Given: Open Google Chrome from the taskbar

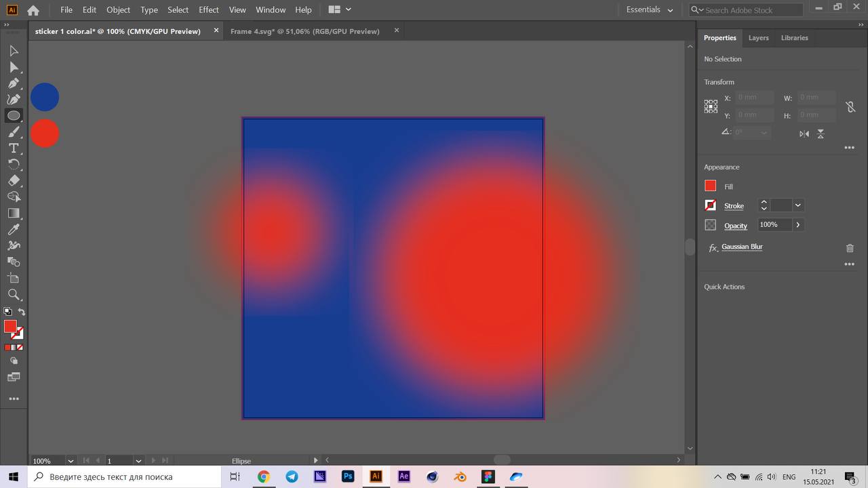Looking at the screenshot, I should pos(264,476).
